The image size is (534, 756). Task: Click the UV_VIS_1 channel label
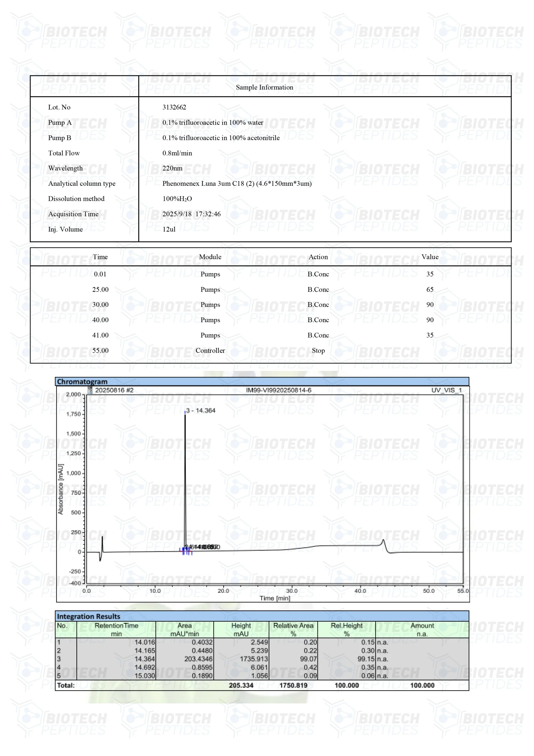[446, 390]
